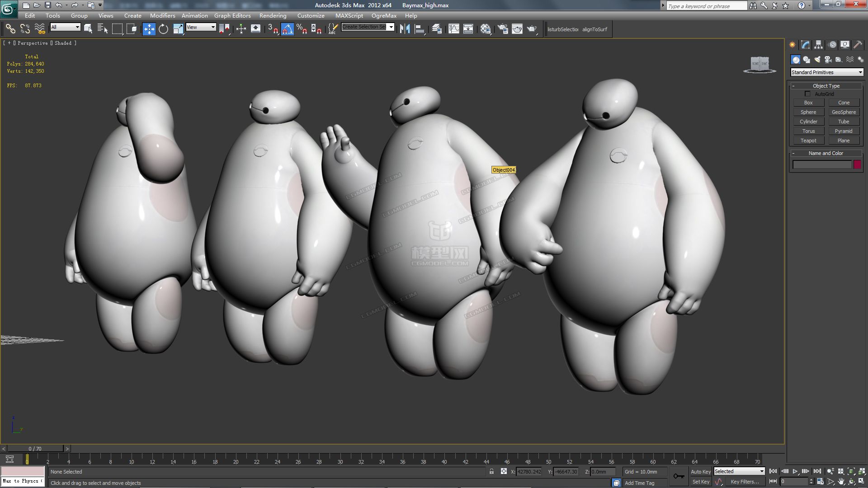This screenshot has height=488, width=868.
Task: Open Select by Name list
Action: [103, 29]
